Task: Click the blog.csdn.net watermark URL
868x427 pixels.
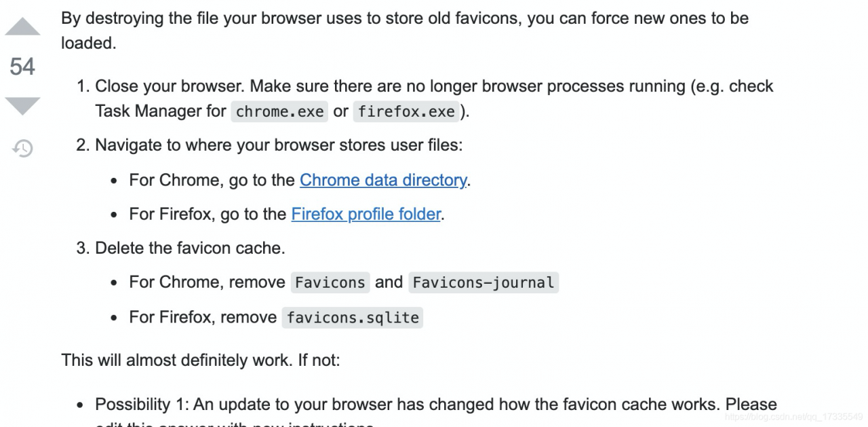Action: tap(793, 417)
